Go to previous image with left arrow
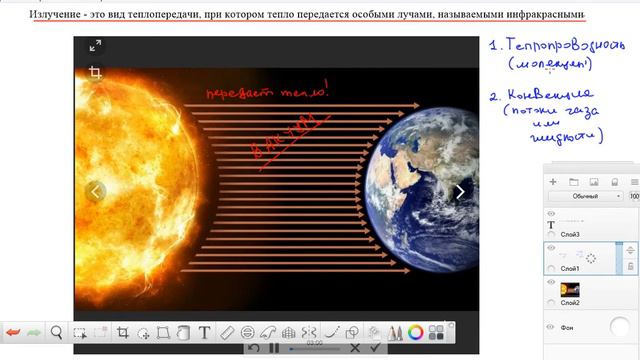The width and height of the screenshot is (640, 360). pos(96,191)
